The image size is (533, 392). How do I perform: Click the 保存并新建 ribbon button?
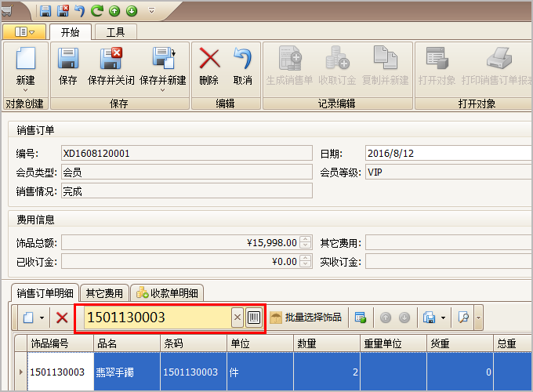click(x=163, y=67)
